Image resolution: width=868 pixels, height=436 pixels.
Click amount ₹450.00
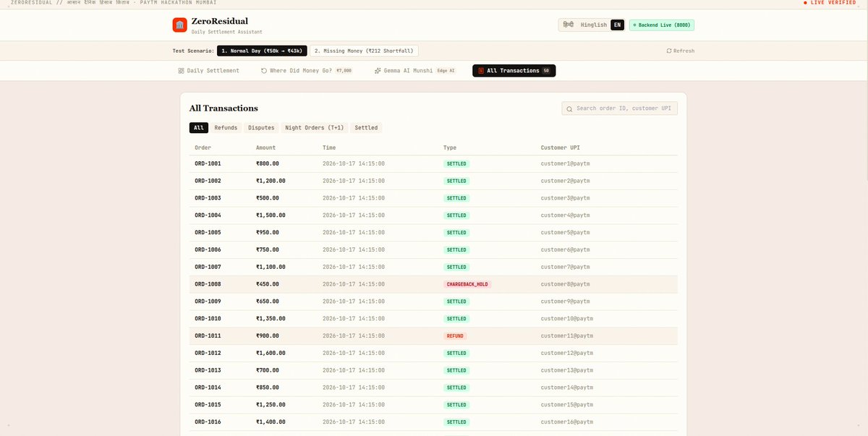(268, 284)
